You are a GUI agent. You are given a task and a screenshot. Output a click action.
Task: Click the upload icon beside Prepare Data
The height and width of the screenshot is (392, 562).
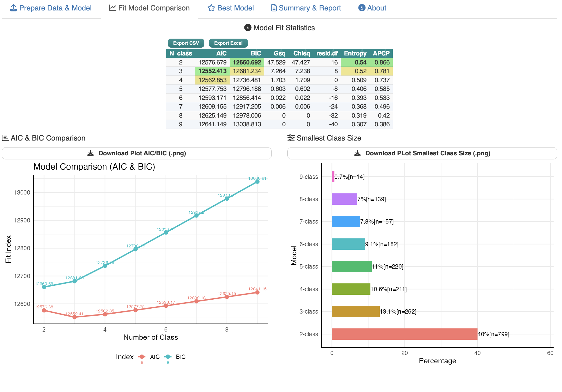coord(13,8)
